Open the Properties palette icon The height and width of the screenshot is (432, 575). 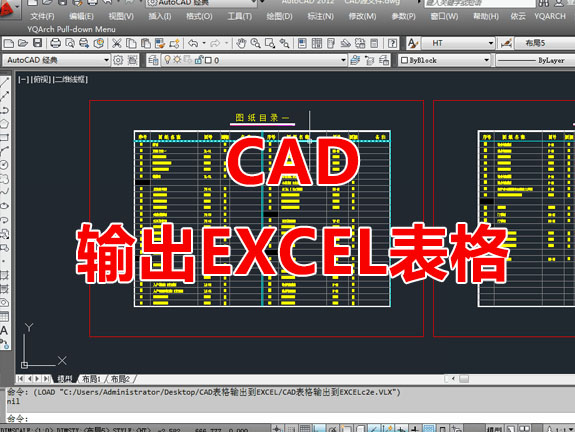point(302,43)
